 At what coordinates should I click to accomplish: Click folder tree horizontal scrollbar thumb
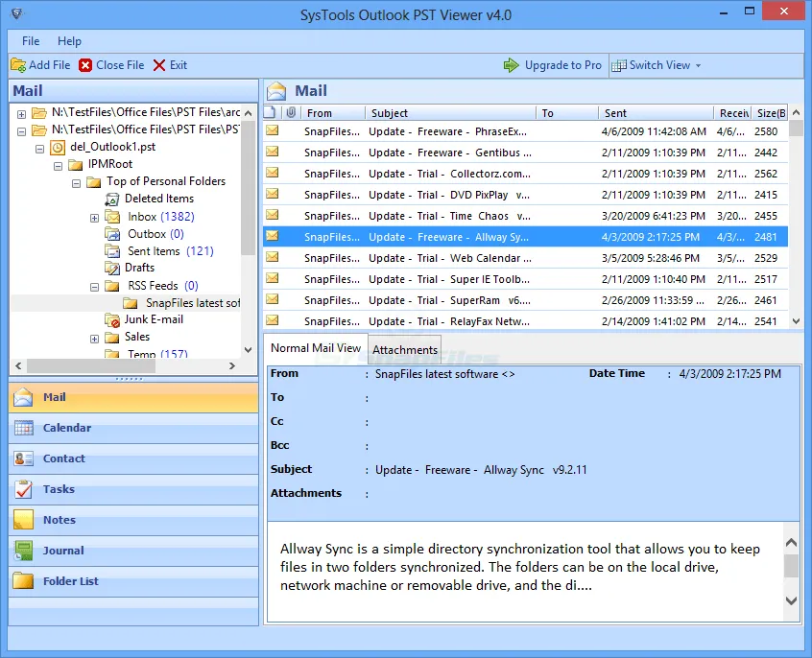91,365
